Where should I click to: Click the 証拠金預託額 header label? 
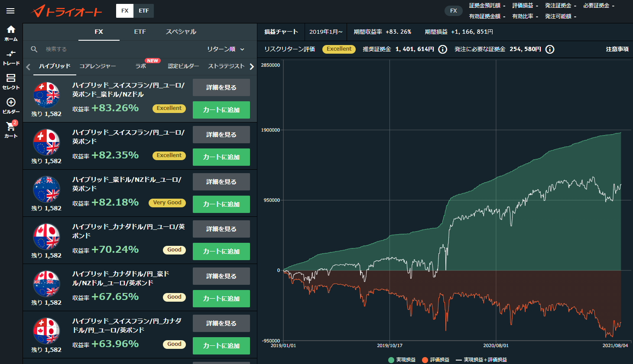[x=485, y=6]
